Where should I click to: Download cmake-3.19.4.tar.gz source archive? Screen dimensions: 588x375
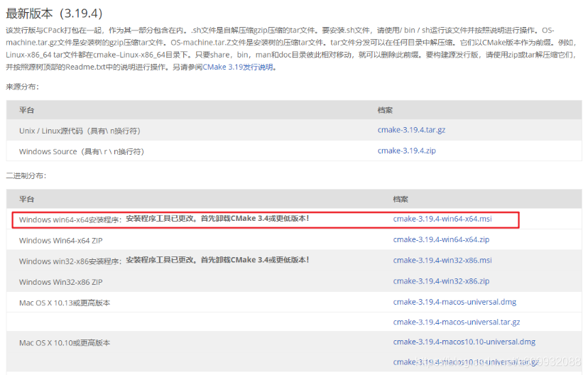(x=411, y=130)
